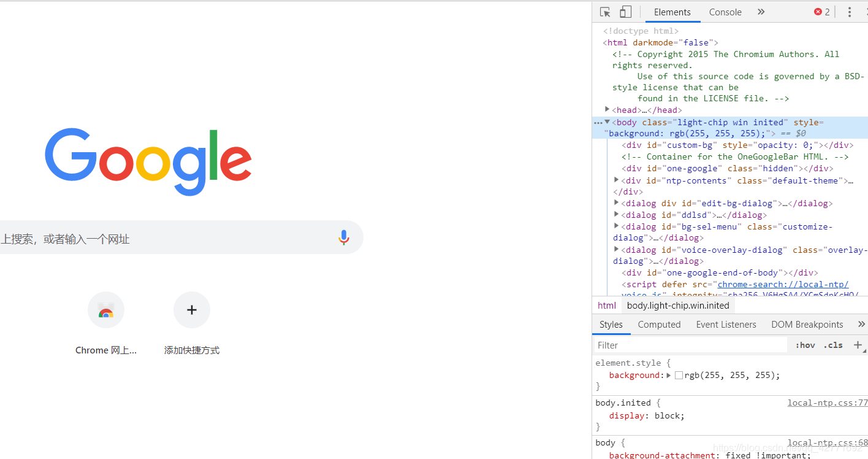The height and width of the screenshot is (459, 868).
Task: Click the 添加快捷方式 label
Action: pos(192,350)
